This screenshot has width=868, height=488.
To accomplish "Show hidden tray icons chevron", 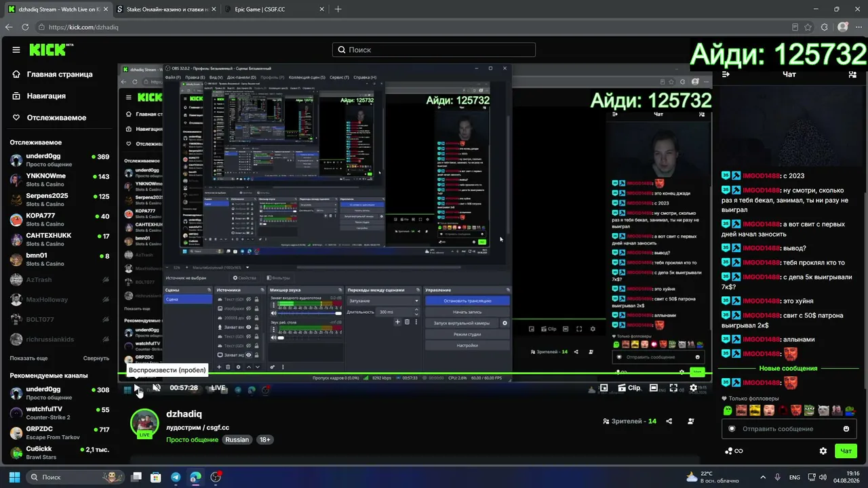I will click(763, 477).
